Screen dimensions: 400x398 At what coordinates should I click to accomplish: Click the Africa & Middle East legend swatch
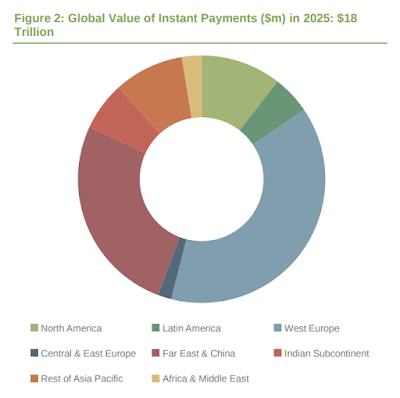click(x=156, y=378)
